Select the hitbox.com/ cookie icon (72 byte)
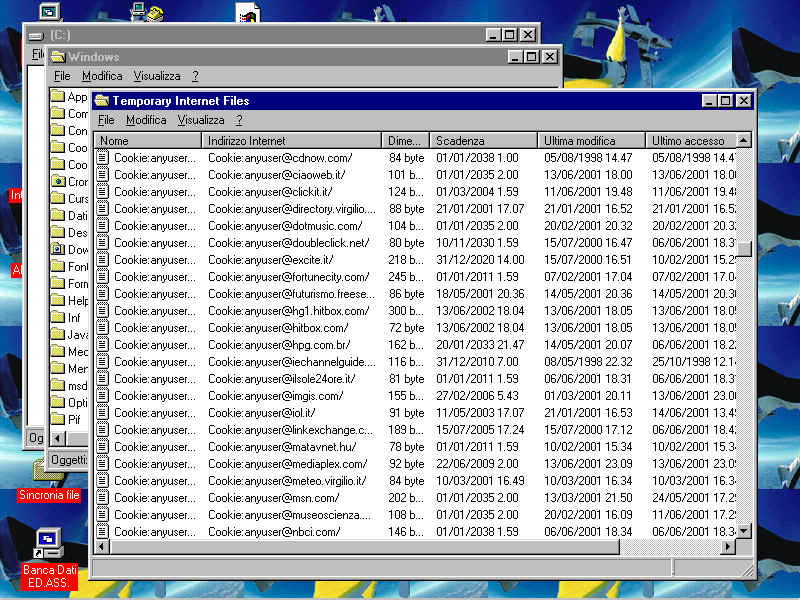Viewport: 800px width, 600px height. coord(103,328)
